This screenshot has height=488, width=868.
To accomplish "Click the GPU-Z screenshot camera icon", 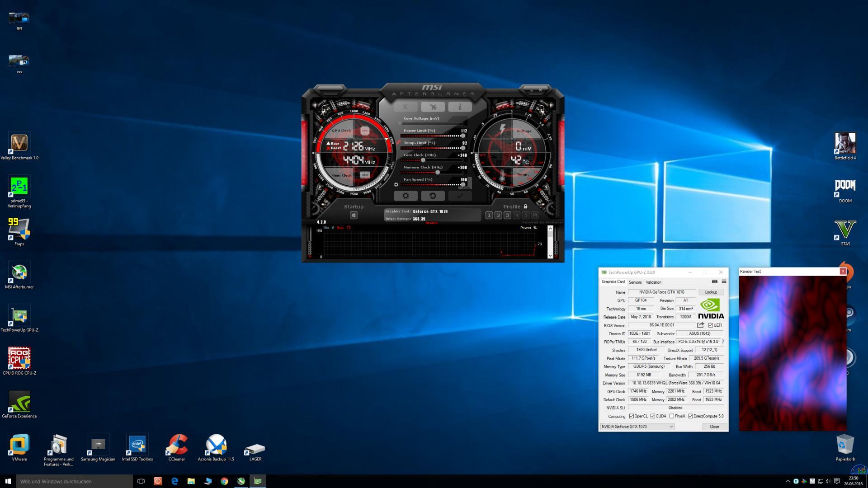I will pos(715,282).
